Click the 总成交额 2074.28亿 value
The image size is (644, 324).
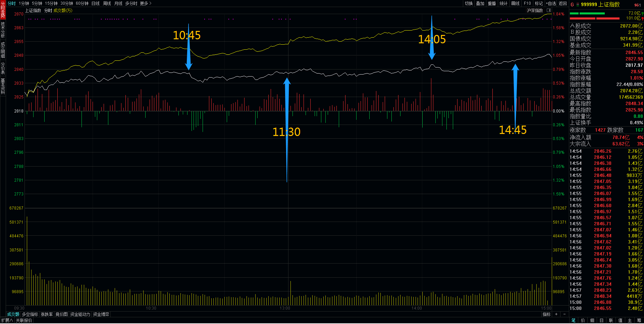(x=631, y=91)
